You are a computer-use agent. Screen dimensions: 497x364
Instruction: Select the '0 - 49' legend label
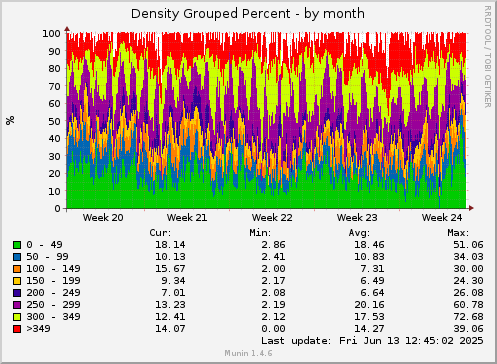tap(44, 245)
